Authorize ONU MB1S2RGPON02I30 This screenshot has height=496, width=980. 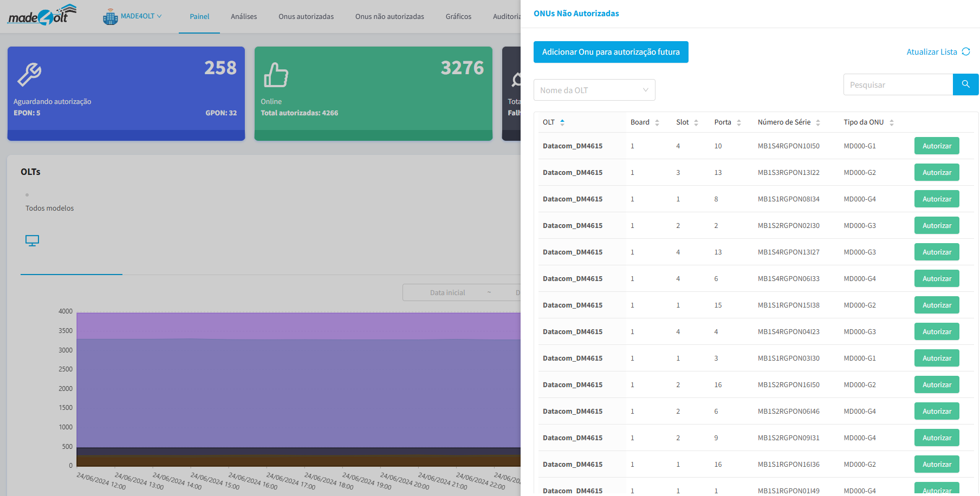[937, 225]
